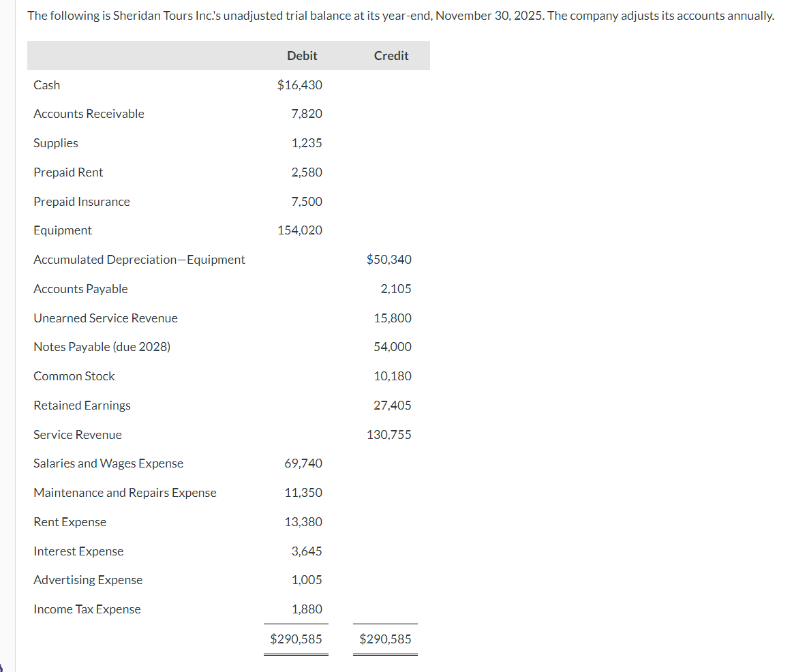This screenshot has width=792, height=672.
Task: Click the Income Tax Expense label
Action: (x=87, y=609)
